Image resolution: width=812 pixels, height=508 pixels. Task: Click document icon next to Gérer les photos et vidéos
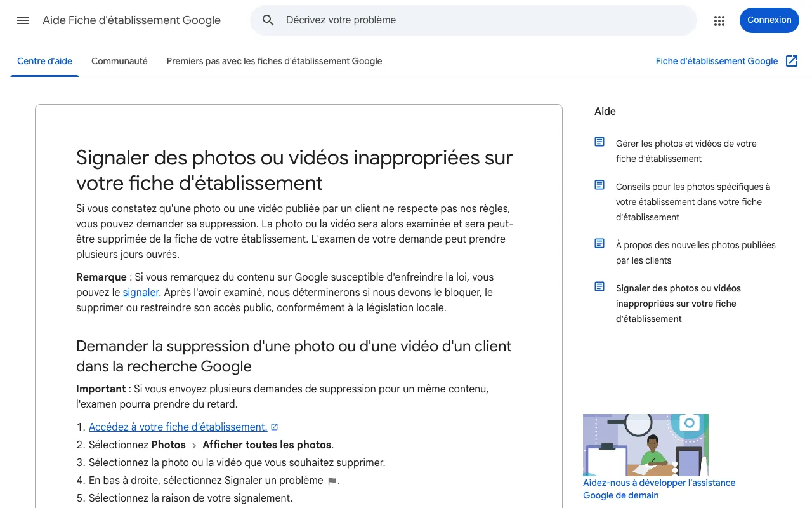599,142
